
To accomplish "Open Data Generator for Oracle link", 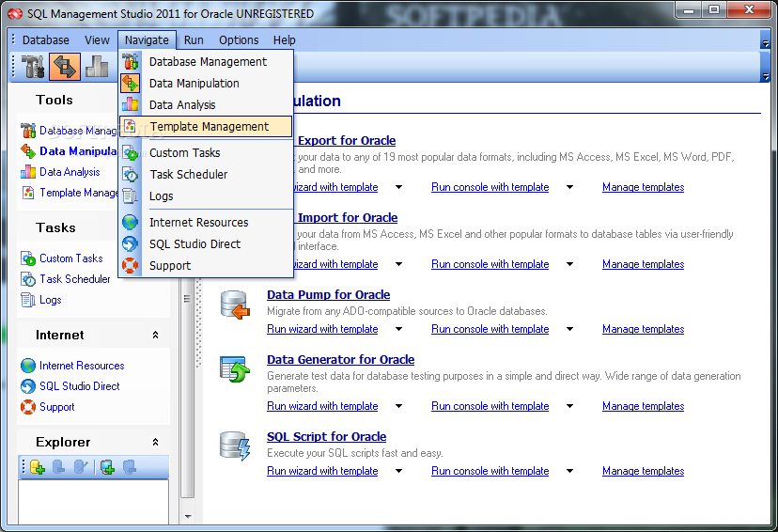I will [341, 360].
